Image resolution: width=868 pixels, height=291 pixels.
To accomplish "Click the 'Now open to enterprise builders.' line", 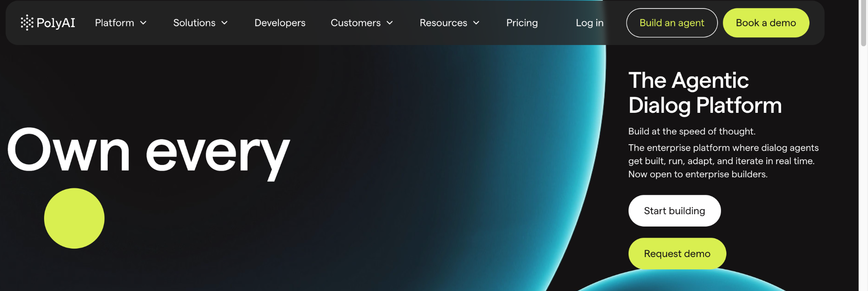I will [698, 174].
